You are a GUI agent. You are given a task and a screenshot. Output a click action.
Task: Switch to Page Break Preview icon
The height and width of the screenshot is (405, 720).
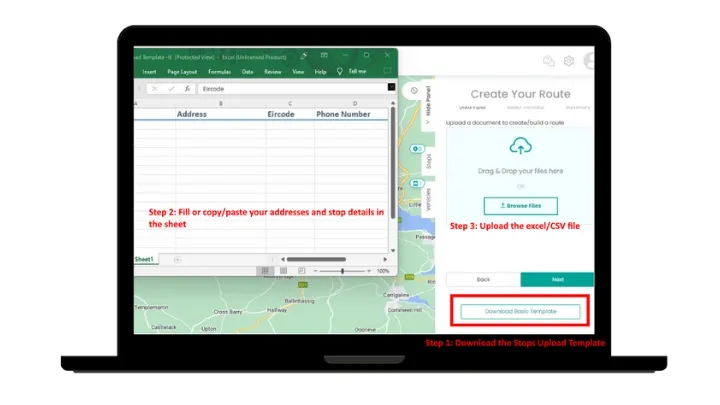[x=301, y=271]
